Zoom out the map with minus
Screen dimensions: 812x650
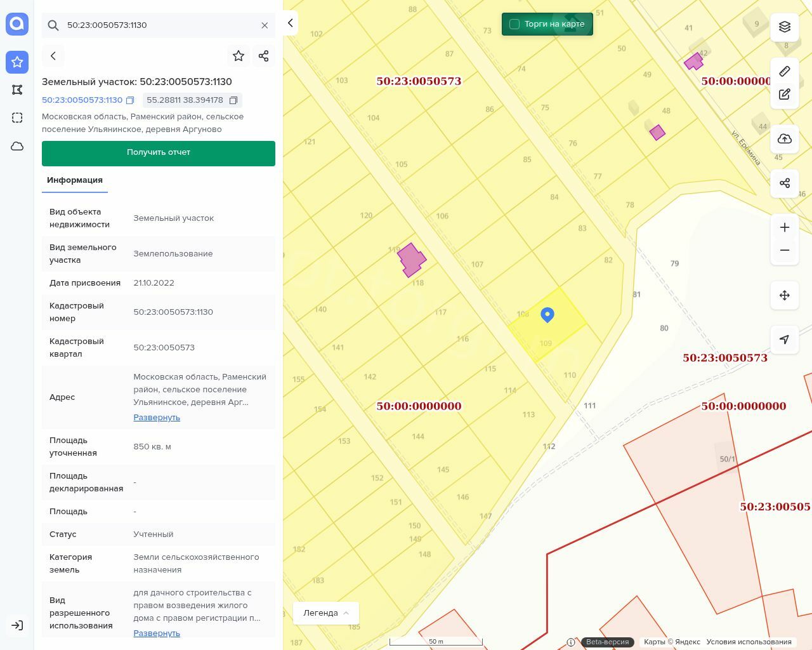(784, 250)
